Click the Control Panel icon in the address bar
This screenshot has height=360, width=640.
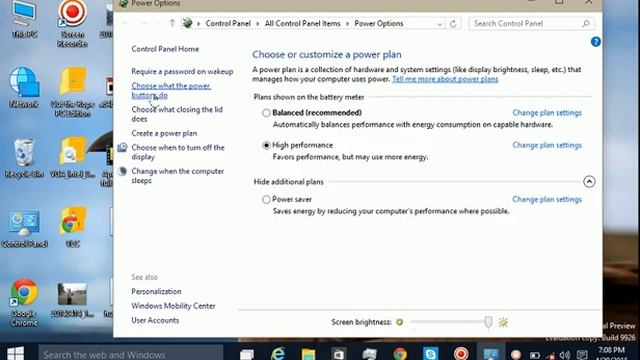coord(187,23)
